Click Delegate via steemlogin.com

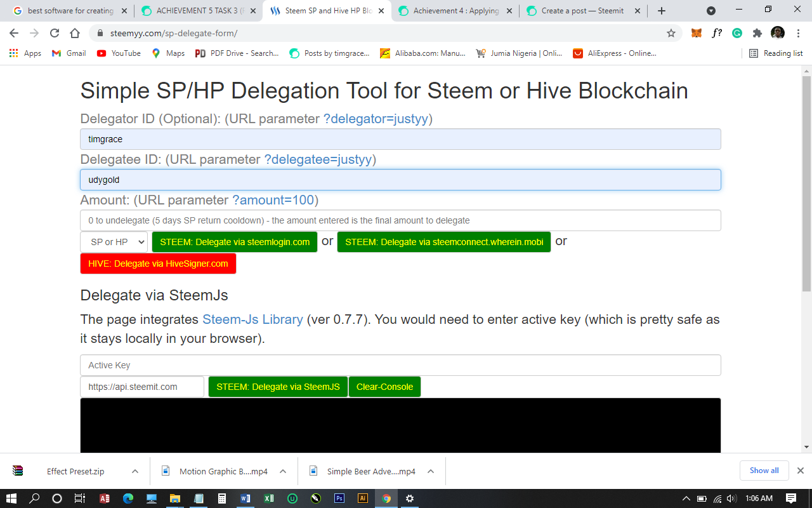tap(235, 241)
